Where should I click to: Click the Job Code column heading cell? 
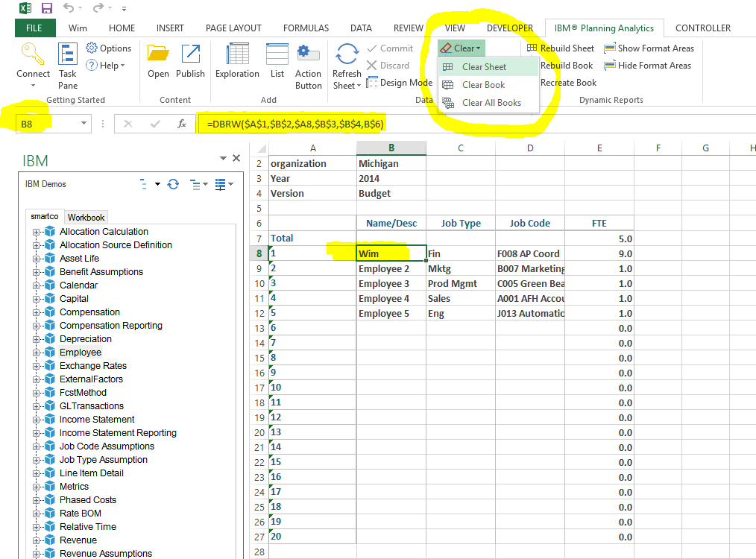(530, 223)
